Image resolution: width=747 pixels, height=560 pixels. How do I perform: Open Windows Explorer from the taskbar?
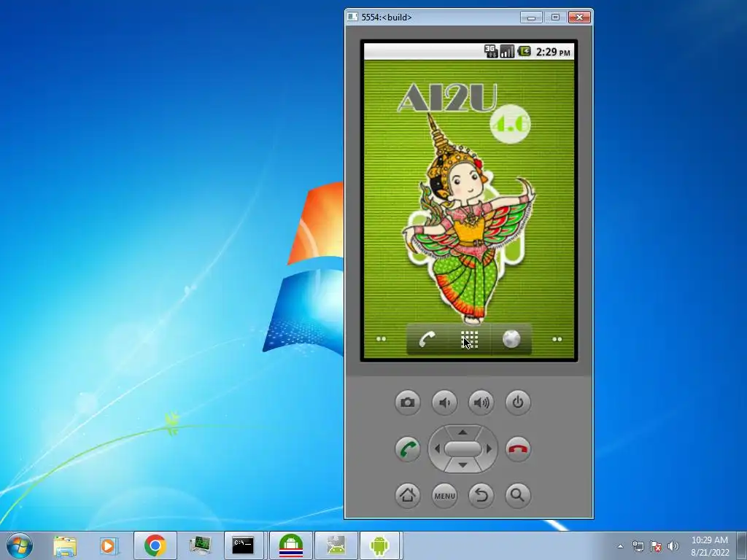(x=65, y=545)
